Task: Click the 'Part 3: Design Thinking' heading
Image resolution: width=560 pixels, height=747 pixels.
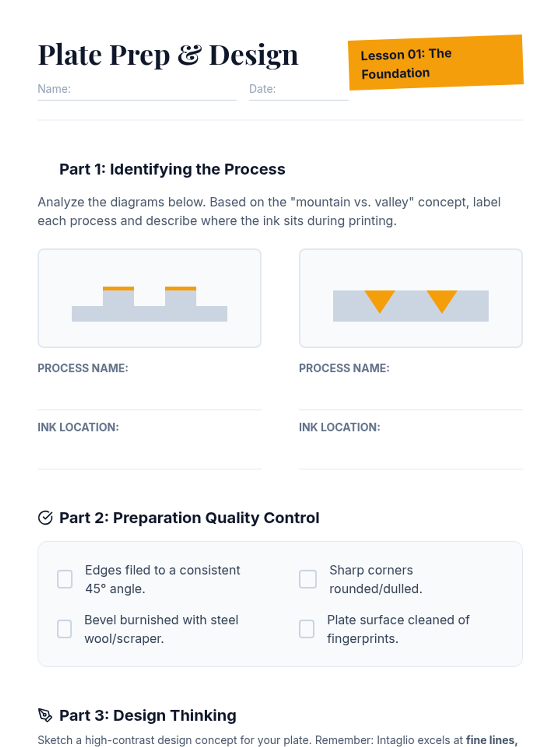Action: point(147,715)
